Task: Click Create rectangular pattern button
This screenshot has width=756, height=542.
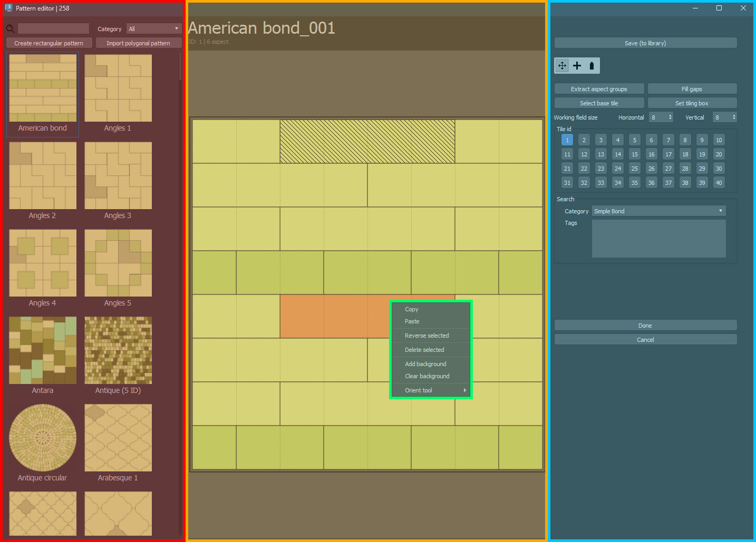Action: pos(49,43)
